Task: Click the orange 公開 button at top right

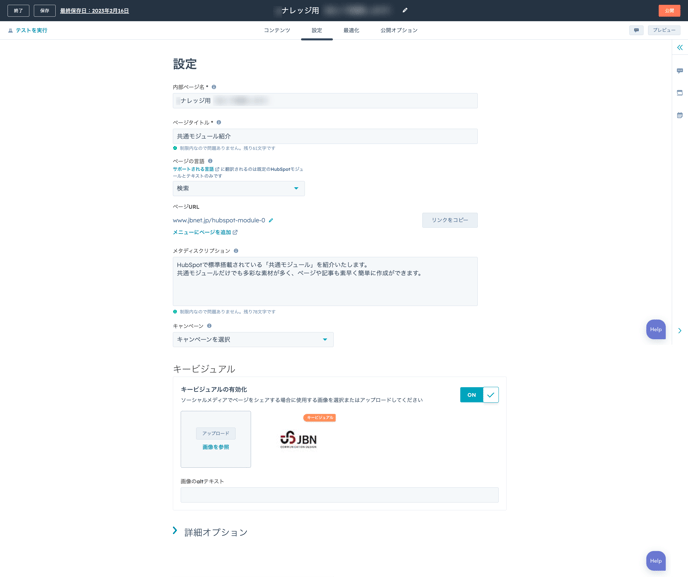Action: [669, 11]
